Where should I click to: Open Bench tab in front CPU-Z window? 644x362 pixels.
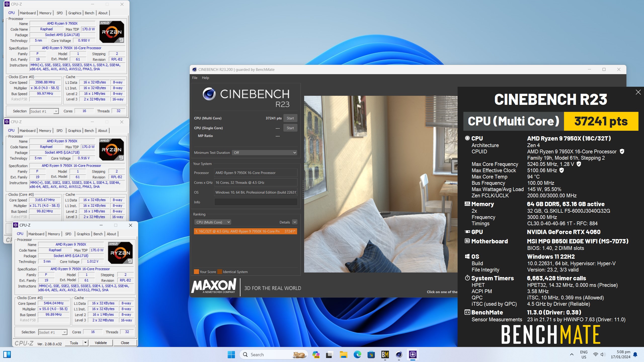pyautogui.click(x=98, y=234)
